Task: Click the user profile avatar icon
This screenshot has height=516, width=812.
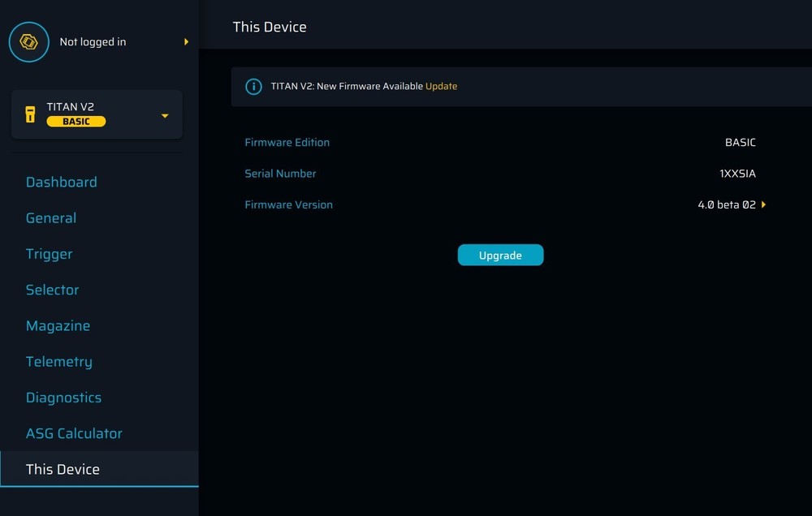Action: 28,42
